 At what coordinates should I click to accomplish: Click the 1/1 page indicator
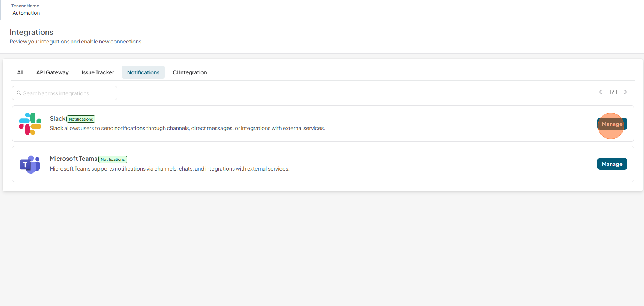coord(613,92)
